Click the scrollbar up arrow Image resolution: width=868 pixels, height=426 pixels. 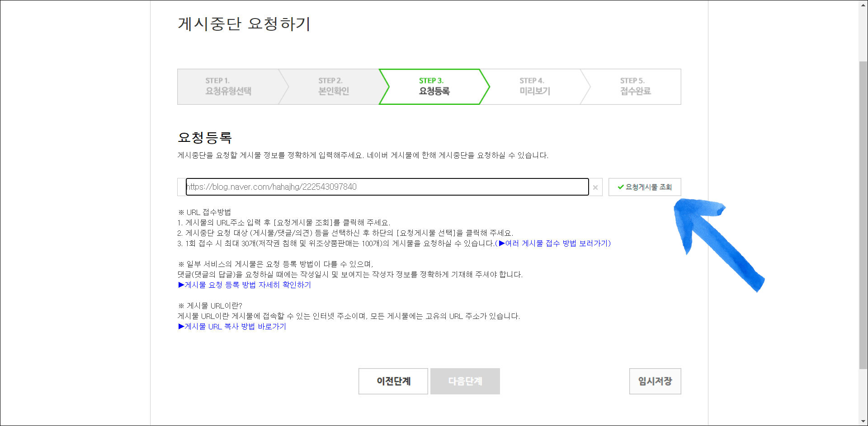tap(863, 4)
